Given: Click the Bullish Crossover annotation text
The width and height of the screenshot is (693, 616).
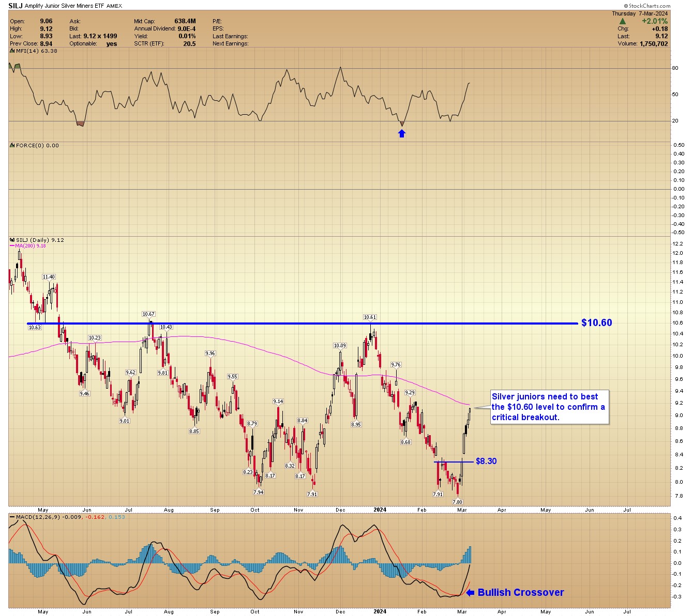Looking at the screenshot, I should pyautogui.click(x=521, y=593).
